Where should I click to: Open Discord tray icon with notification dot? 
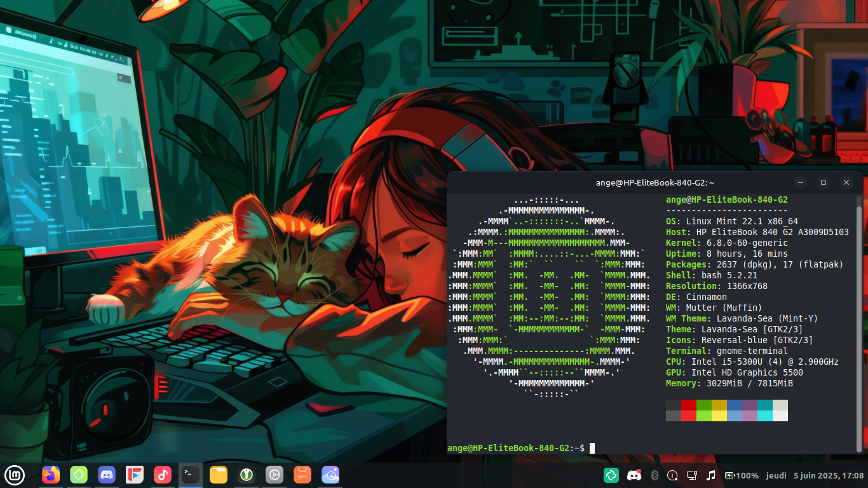point(634,475)
